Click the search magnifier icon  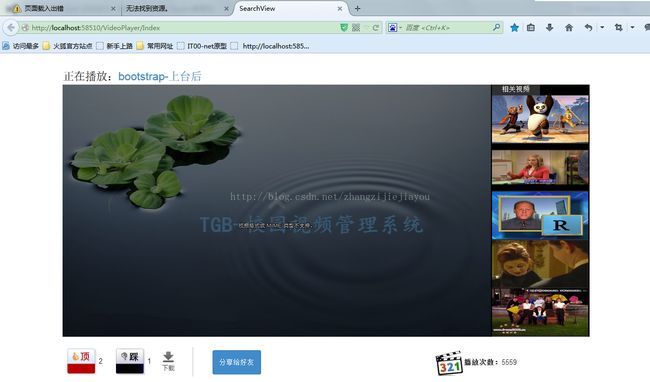(x=496, y=27)
